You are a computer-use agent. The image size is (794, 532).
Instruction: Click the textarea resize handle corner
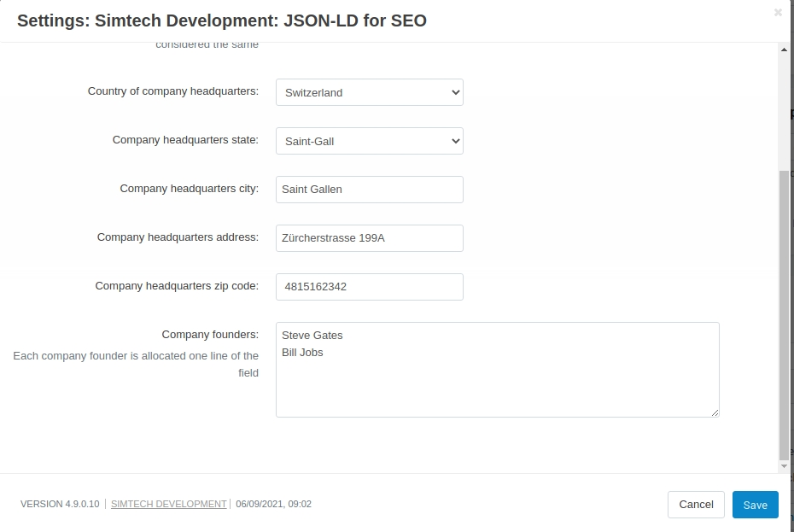coord(715,413)
